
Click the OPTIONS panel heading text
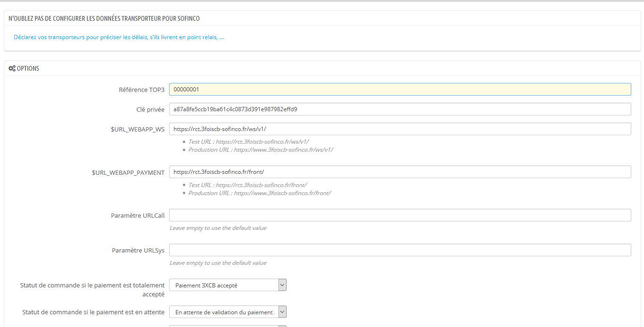point(28,68)
